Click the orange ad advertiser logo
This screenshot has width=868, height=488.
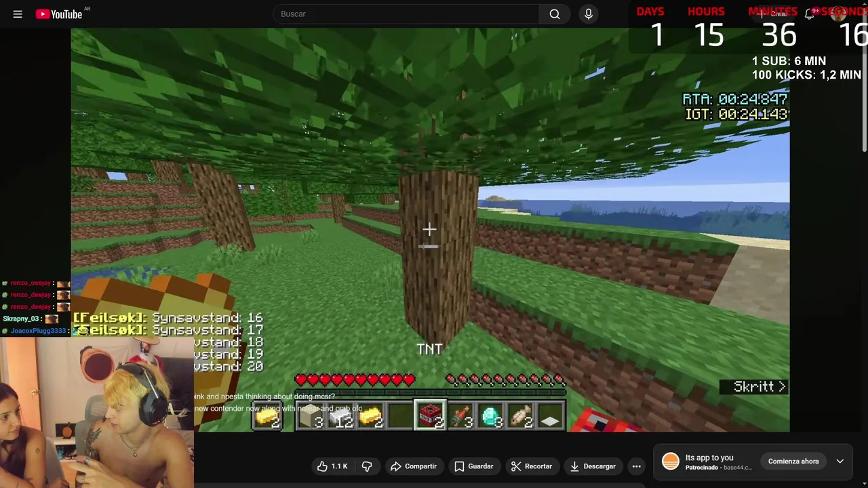[670, 461]
